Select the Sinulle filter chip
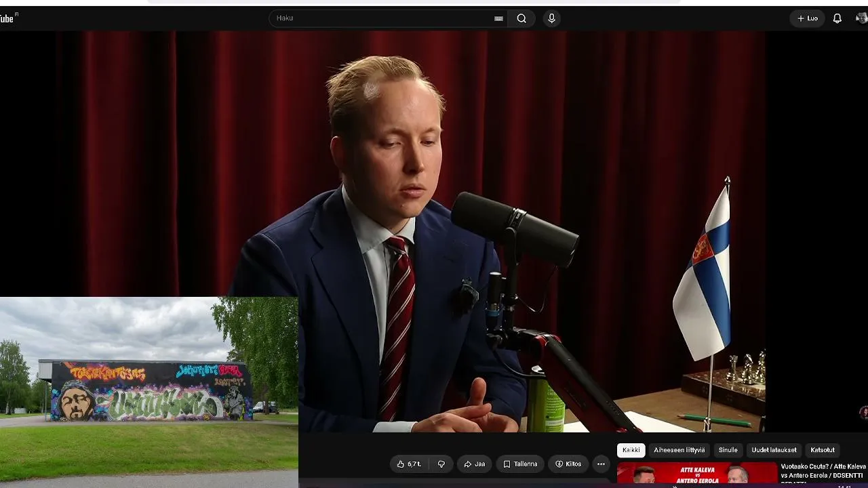Image resolution: width=868 pixels, height=488 pixels. click(728, 450)
